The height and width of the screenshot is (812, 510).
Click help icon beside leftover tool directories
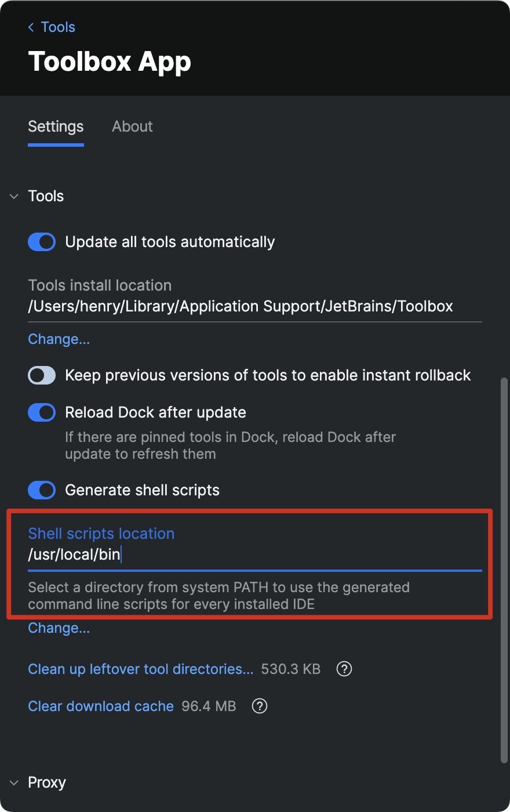(x=344, y=669)
